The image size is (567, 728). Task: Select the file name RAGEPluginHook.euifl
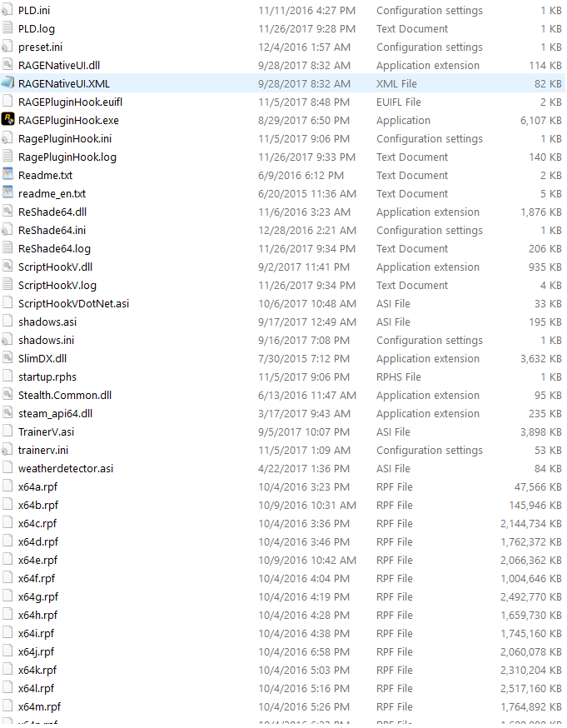tap(70, 102)
